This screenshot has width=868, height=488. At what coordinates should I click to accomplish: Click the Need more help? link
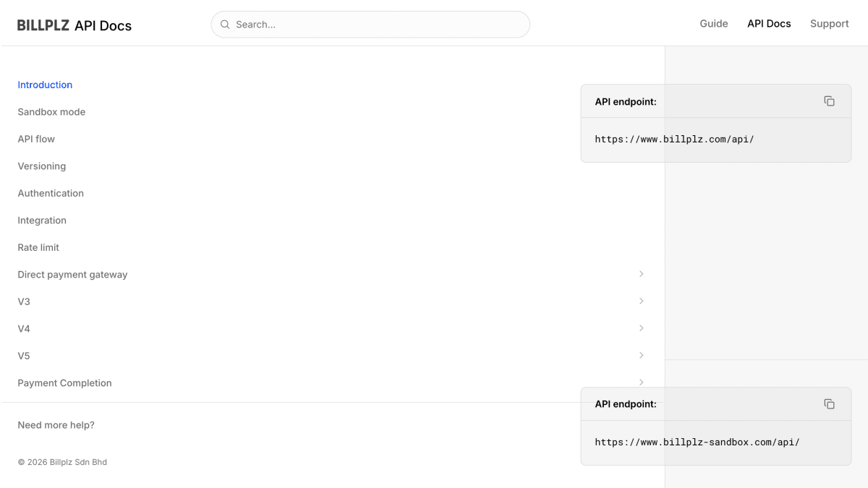pyautogui.click(x=56, y=425)
